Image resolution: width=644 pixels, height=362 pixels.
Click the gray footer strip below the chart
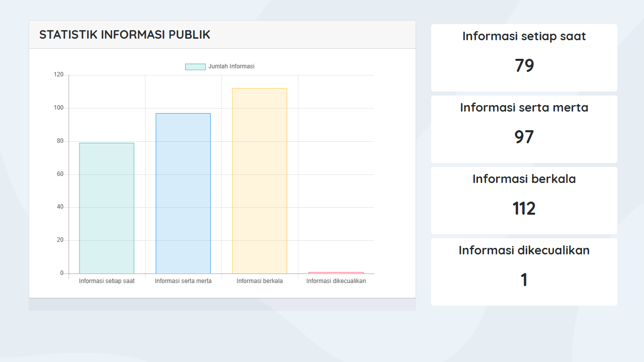click(x=222, y=305)
